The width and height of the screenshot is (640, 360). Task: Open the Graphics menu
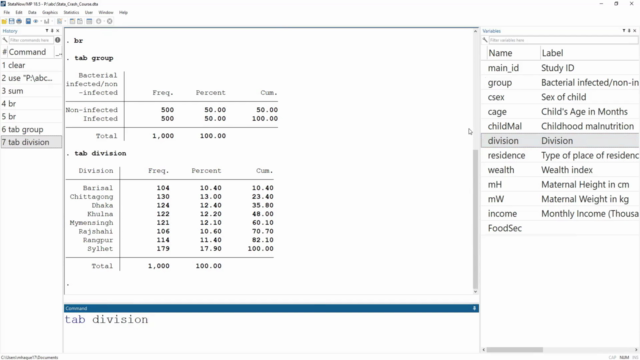pos(50,13)
